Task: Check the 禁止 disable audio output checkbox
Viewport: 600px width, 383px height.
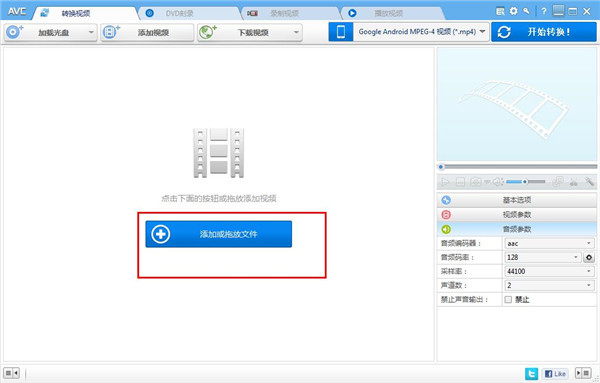Action: pyautogui.click(x=508, y=300)
